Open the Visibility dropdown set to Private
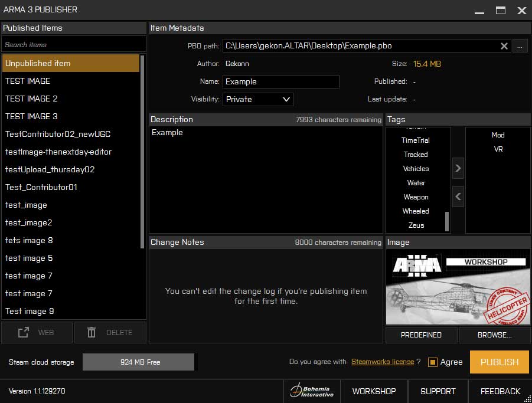The width and height of the screenshot is (532, 403). 257,99
